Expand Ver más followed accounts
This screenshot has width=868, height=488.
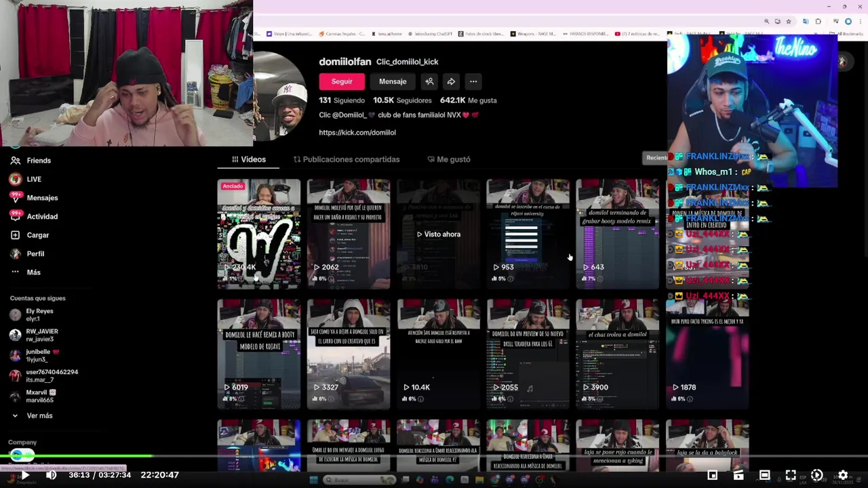(x=31, y=415)
